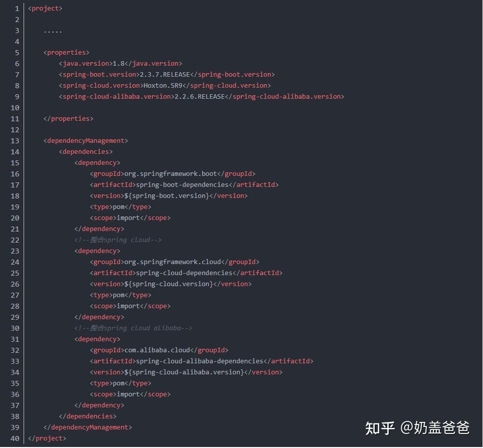
Task: Click groupId org.springframework.cloud line
Action: (175, 263)
